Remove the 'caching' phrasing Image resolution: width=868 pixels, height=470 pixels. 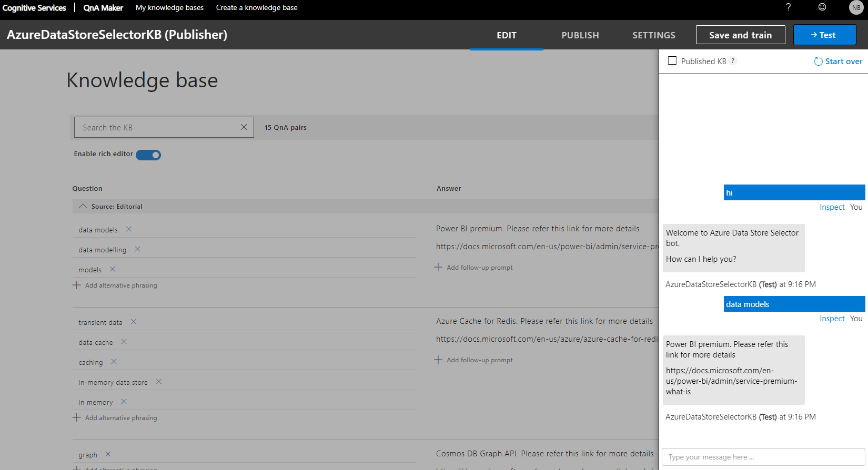pyautogui.click(x=114, y=362)
